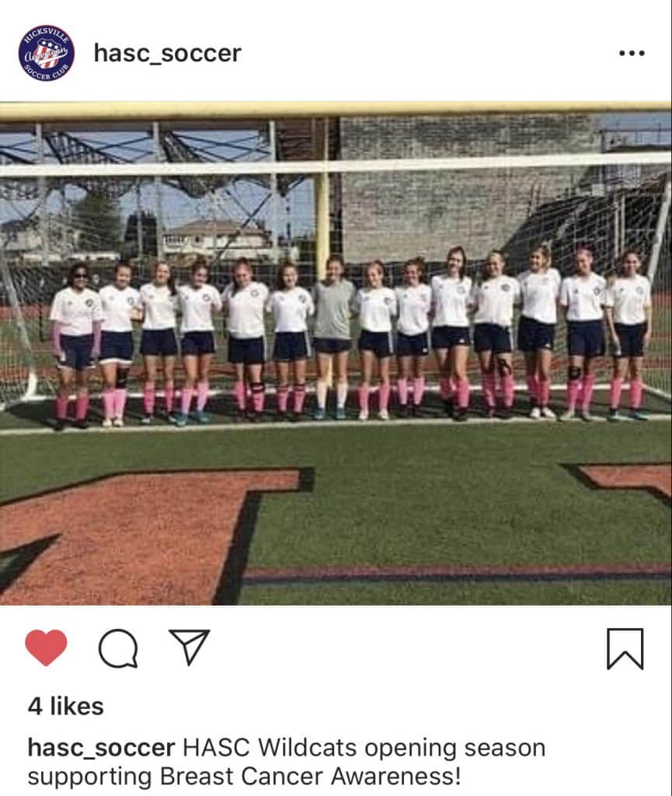Screen dimensions: 672x796
Task: Tap the player wearing sunglasses in photo
Action: tap(76, 346)
